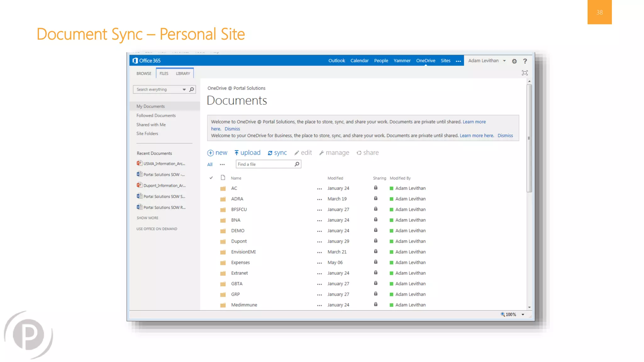Viewport: 644px width, 362px height.
Task: Click the sync arrows icon
Action: [x=270, y=153]
